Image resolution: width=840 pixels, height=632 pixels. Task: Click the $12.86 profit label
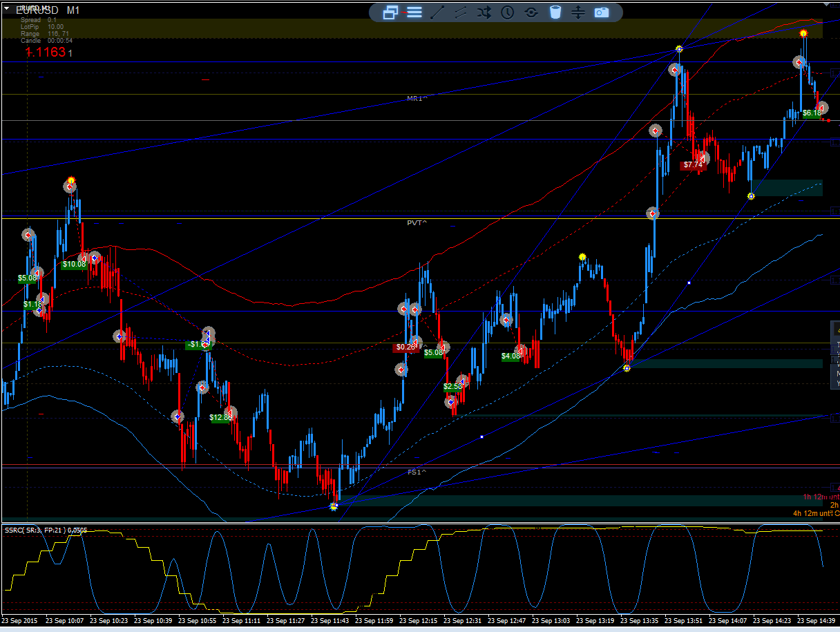point(221,417)
